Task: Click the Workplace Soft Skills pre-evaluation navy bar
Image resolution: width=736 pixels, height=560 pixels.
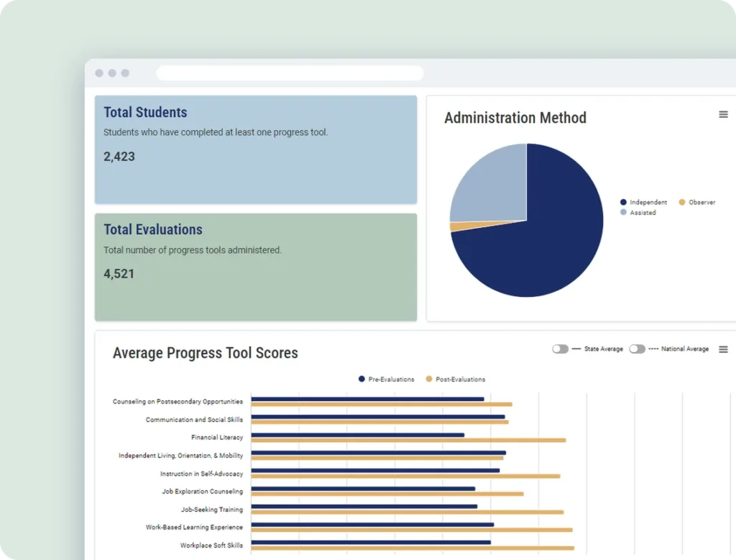Action: tap(371, 543)
